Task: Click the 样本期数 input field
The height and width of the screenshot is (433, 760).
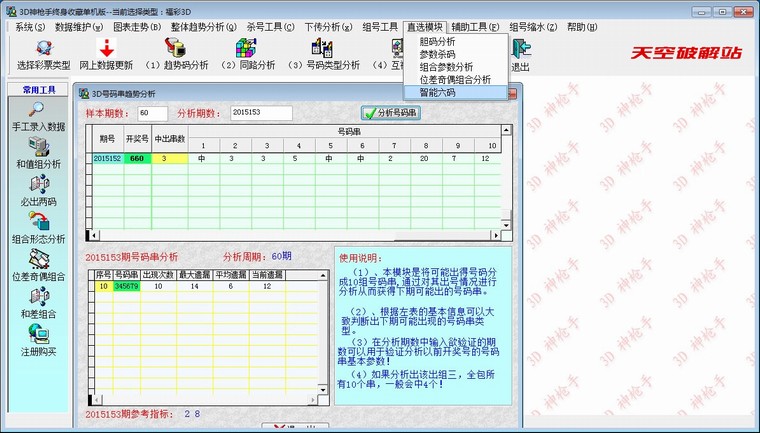Action: click(153, 113)
